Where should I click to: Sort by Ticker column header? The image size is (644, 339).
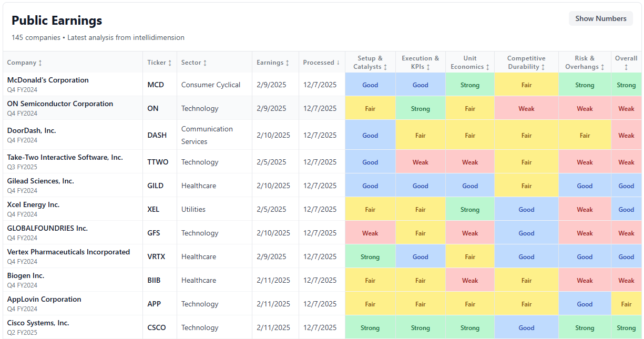(x=159, y=63)
